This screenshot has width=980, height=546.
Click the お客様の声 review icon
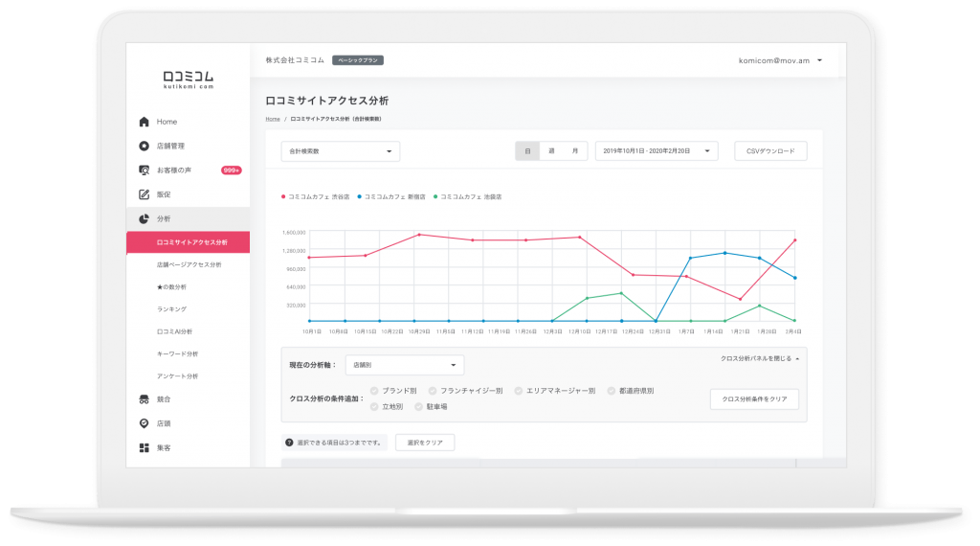click(x=144, y=171)
